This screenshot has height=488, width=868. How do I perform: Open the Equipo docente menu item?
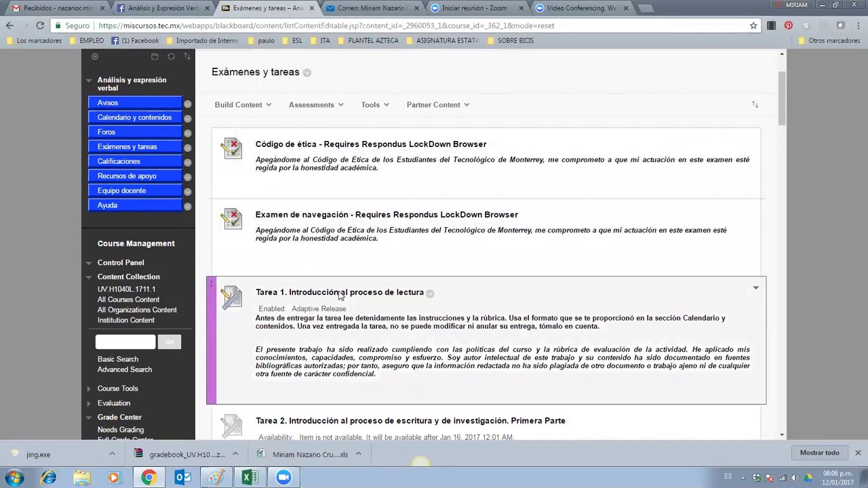point(135,190)
